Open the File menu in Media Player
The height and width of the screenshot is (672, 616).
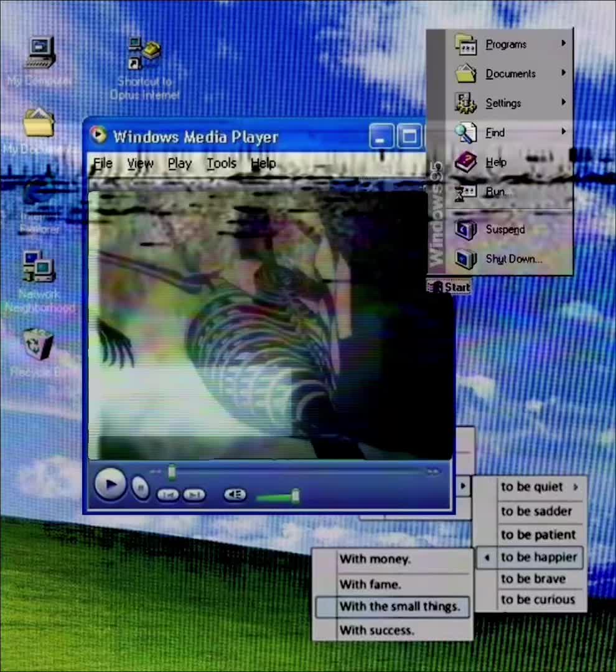tap(103, 163)
